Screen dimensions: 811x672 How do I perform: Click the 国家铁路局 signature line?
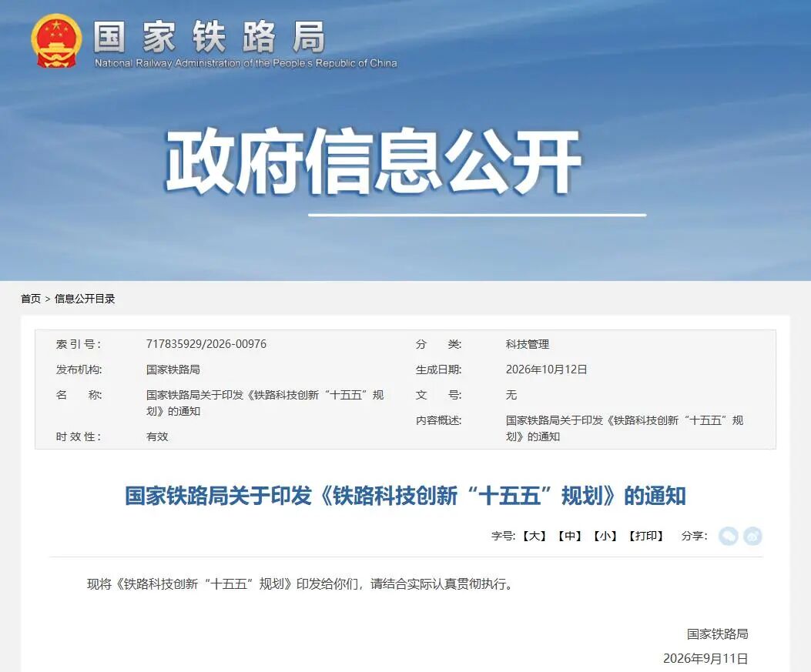(717, 634)
